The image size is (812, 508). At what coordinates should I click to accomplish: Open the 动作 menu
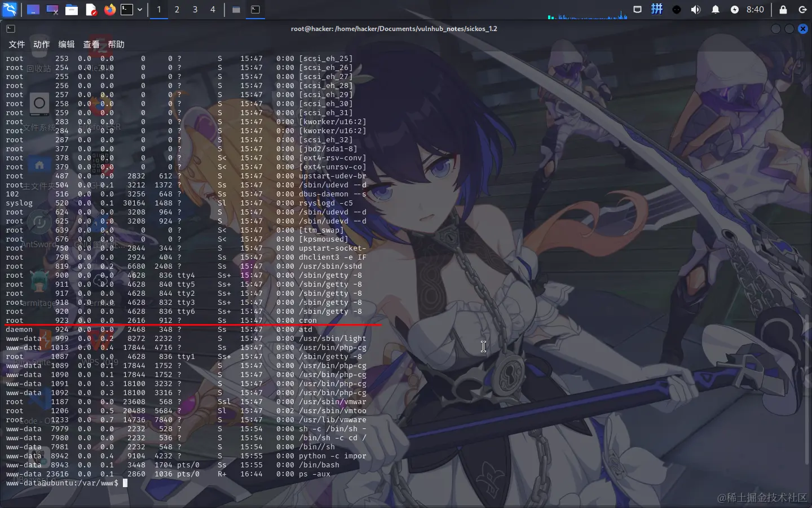point(42,44)
